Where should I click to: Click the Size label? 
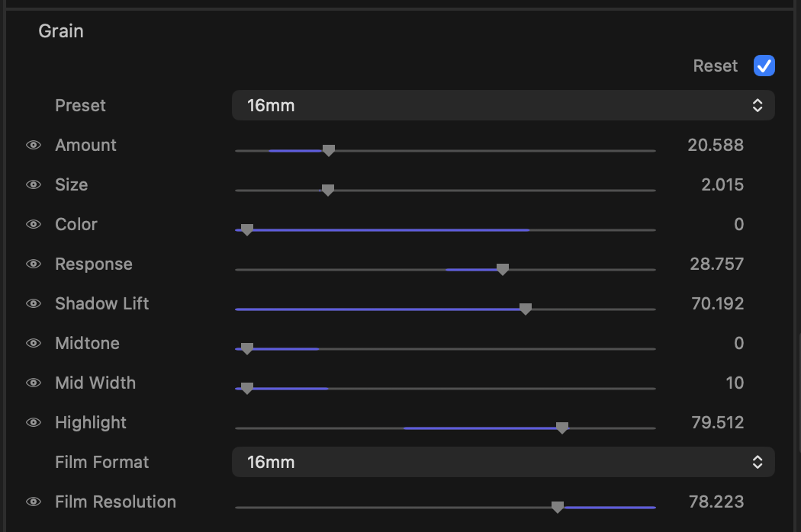(71, 184)
